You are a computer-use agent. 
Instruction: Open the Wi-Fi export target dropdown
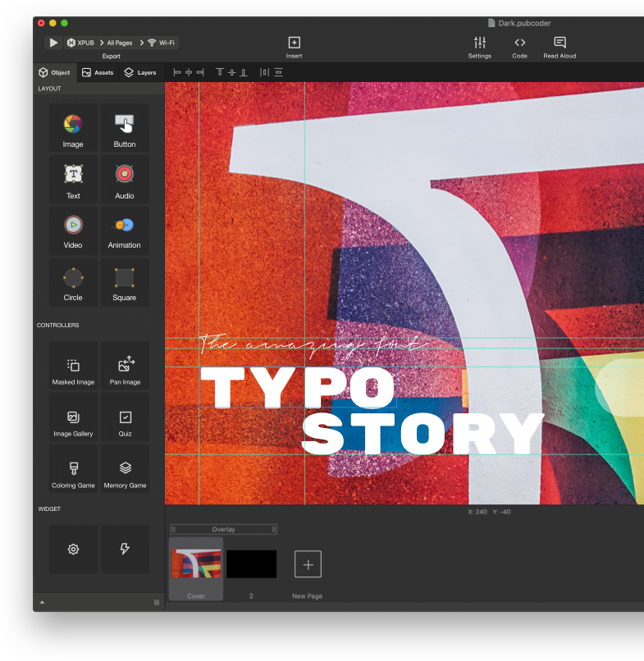[161, 43]
